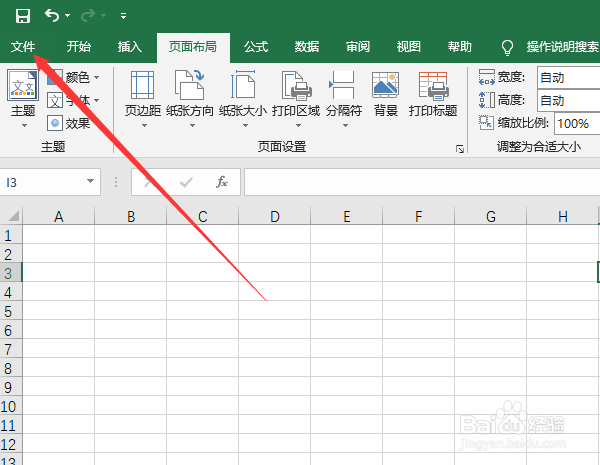Click the Save icon in quick access toolbar

point(23,16)
